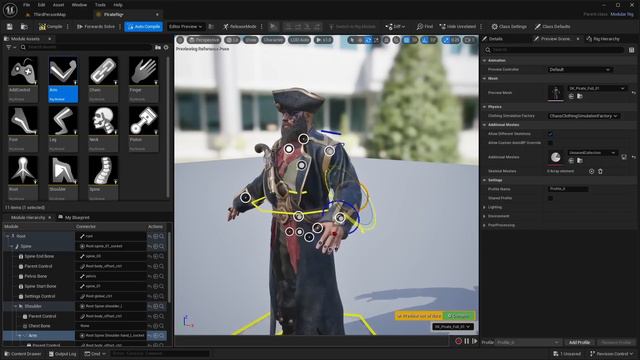Select the Shoulder module asset
This screenshot has height=360, width=640.
63,178
